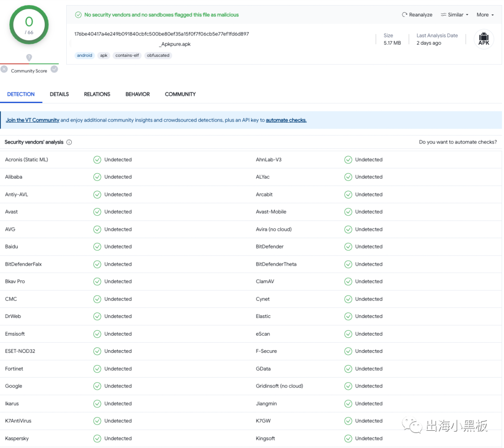The image size is (504, 448).
Task: Follow the Join the VT Community link
Action: point(33,120)
